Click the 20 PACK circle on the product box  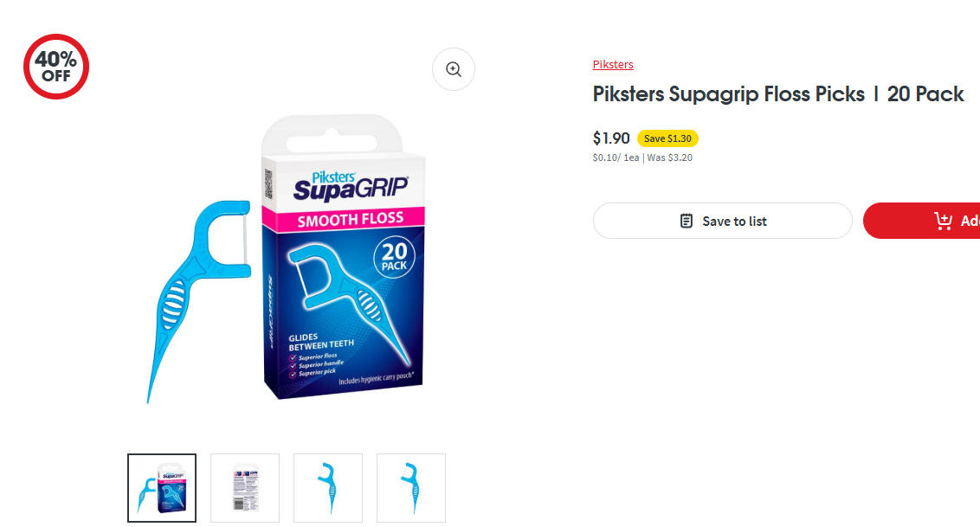click(x=395, y=257)
